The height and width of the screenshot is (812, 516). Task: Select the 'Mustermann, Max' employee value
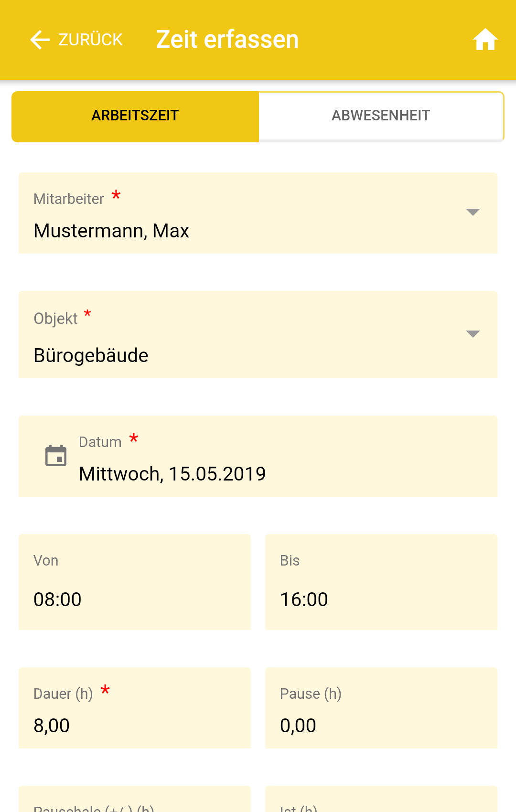click(111, 231)
